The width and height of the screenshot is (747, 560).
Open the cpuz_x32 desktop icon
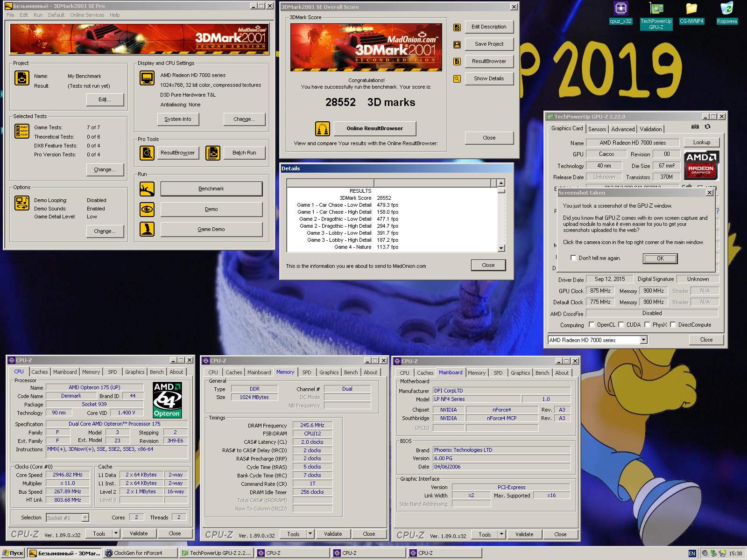point(620,13)
